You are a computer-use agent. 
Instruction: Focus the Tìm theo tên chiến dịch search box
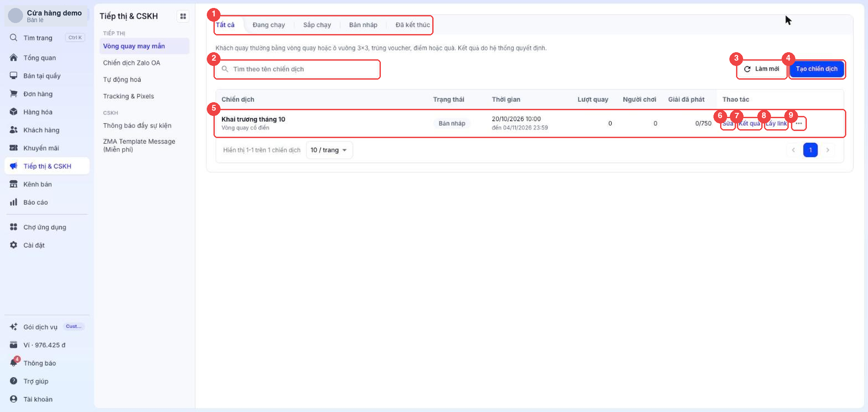(x=297, y=69)
